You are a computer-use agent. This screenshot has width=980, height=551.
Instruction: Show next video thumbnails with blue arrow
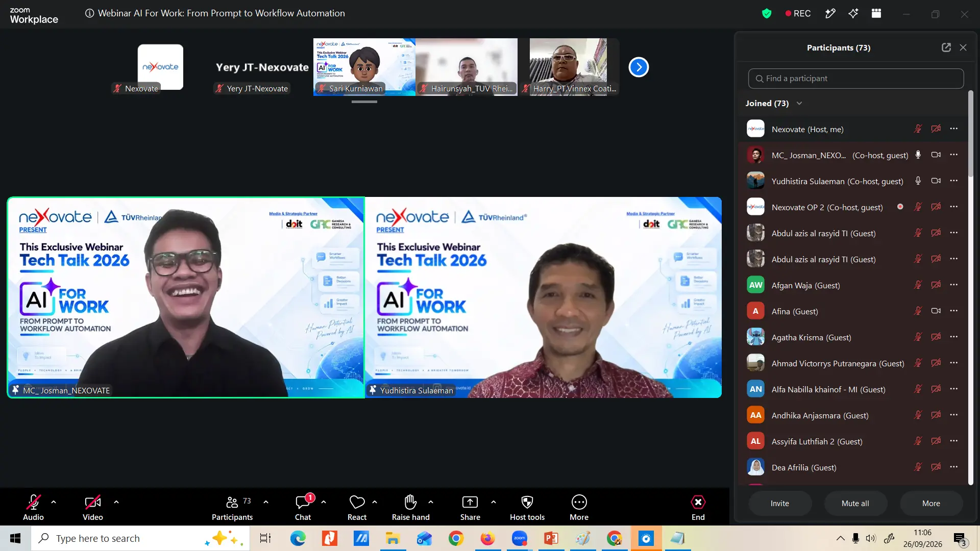pyautogui.click(x=639, y=67)
